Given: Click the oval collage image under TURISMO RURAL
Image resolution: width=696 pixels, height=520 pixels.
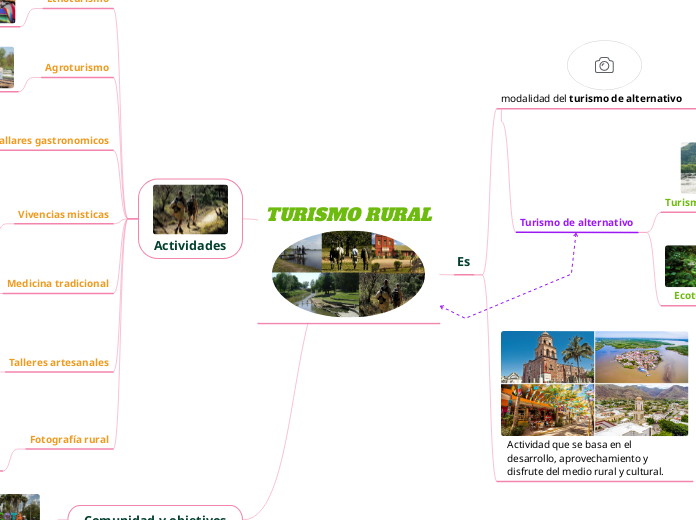Looking at the screenshot, I should [348, 274].
